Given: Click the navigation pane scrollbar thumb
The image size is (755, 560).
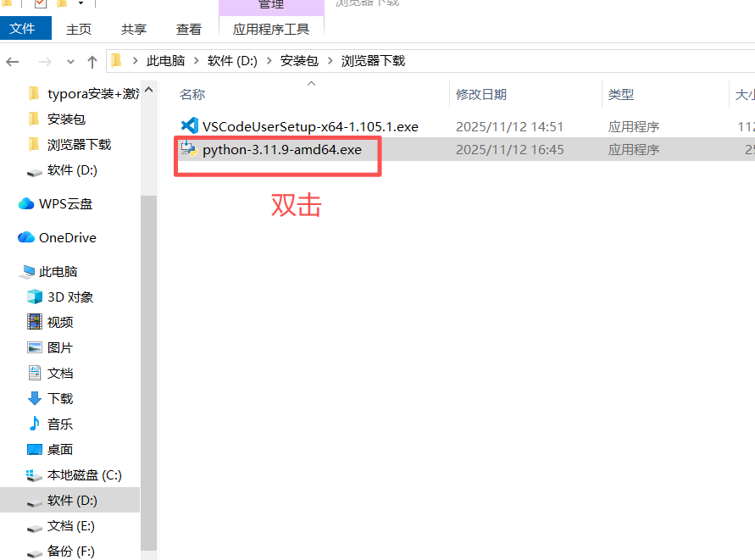Looking at the screenshot, I should pos(149,373).
